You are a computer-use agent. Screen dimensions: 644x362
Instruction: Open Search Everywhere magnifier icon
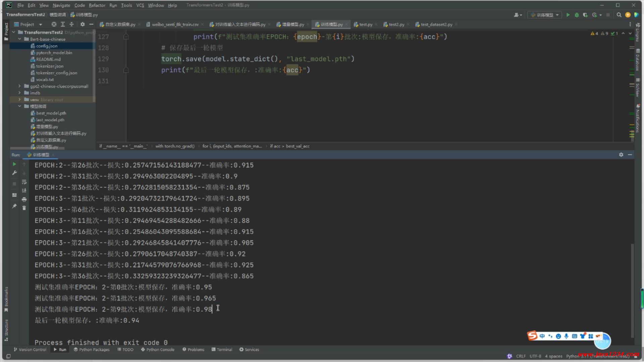(x=619, y=15)
